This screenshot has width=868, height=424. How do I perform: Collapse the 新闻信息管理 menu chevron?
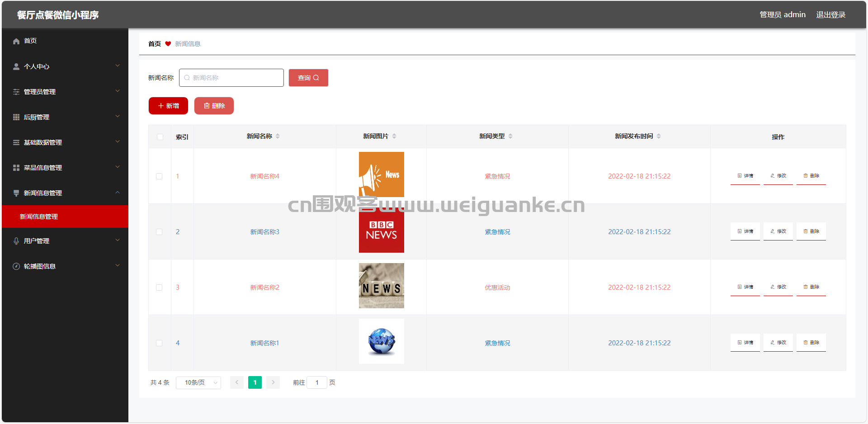[118, 192]
